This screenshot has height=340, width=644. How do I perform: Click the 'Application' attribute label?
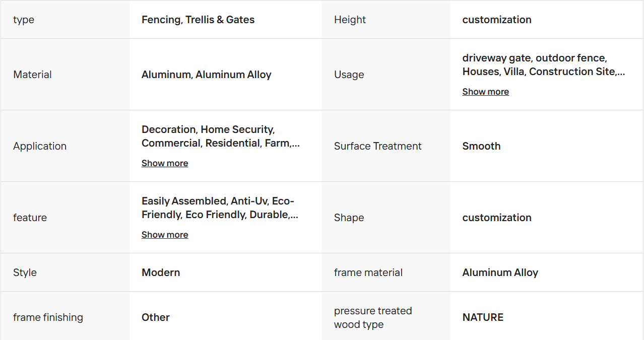click(x=40, y=146)
